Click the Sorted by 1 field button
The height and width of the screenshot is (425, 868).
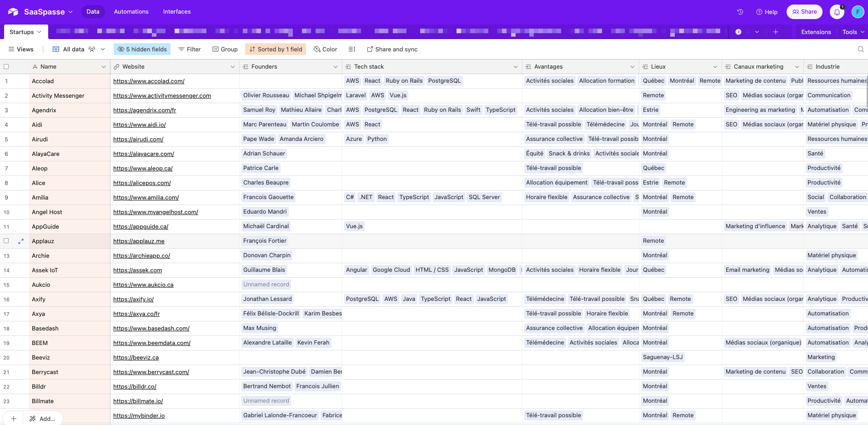[276, 49]
